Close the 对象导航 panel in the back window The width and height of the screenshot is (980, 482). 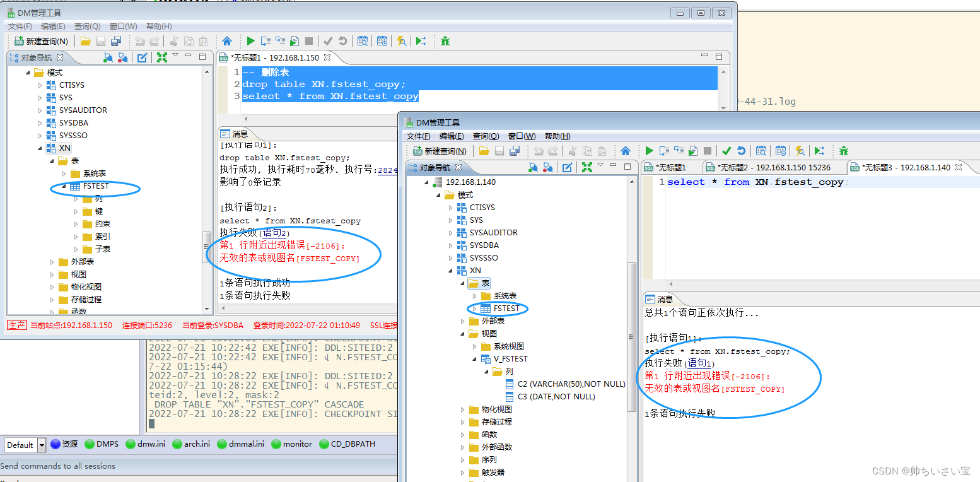point(61,57)
